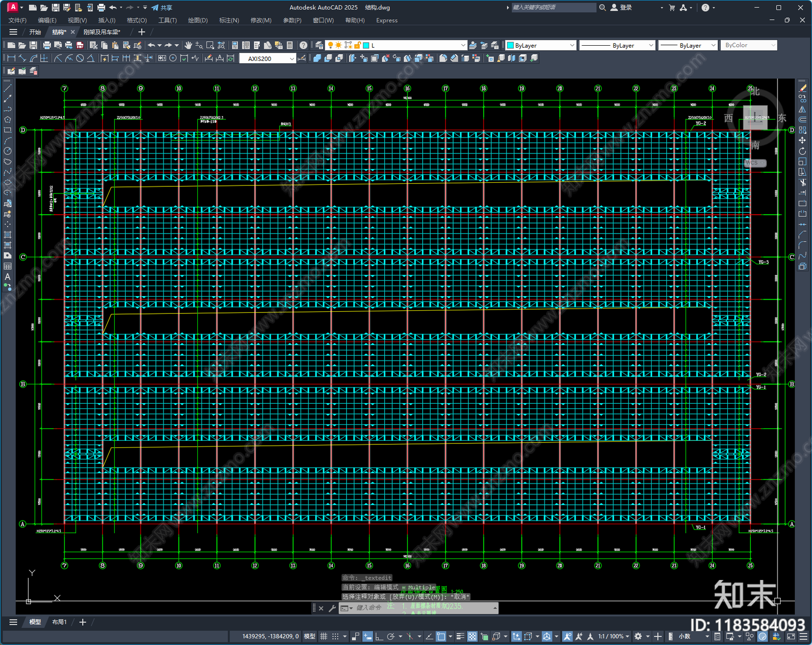The image size is (812, 645).
Task: Open the annotation scale 1:1 / 100% dropdown
Action: 614,636
